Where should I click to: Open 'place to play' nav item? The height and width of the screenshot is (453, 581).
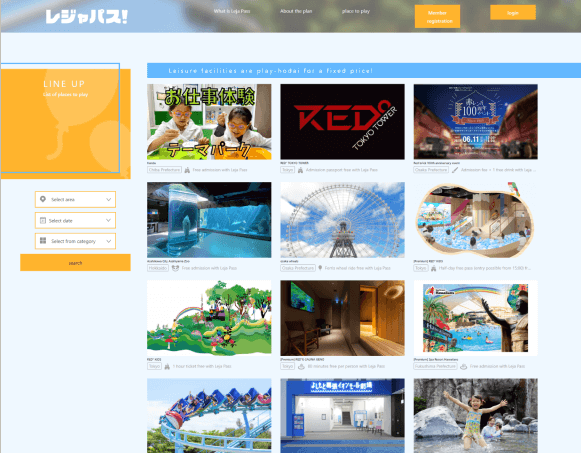pos(356,11)
